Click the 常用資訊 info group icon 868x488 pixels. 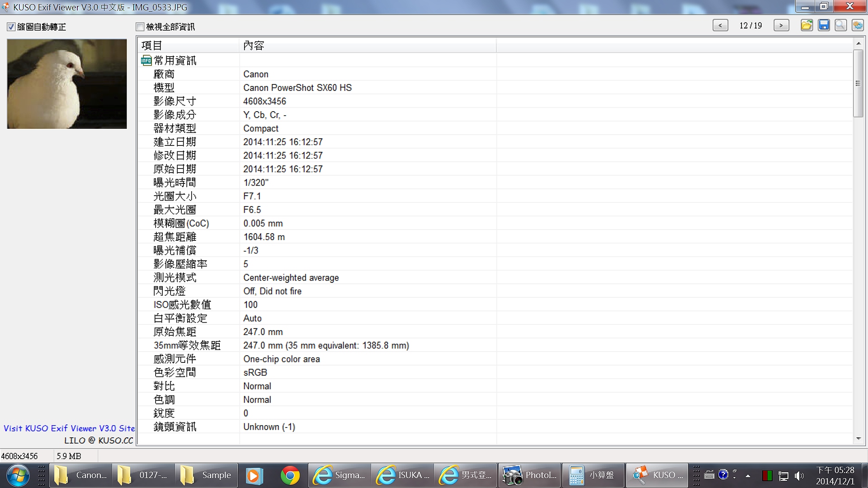click(146, 61)
